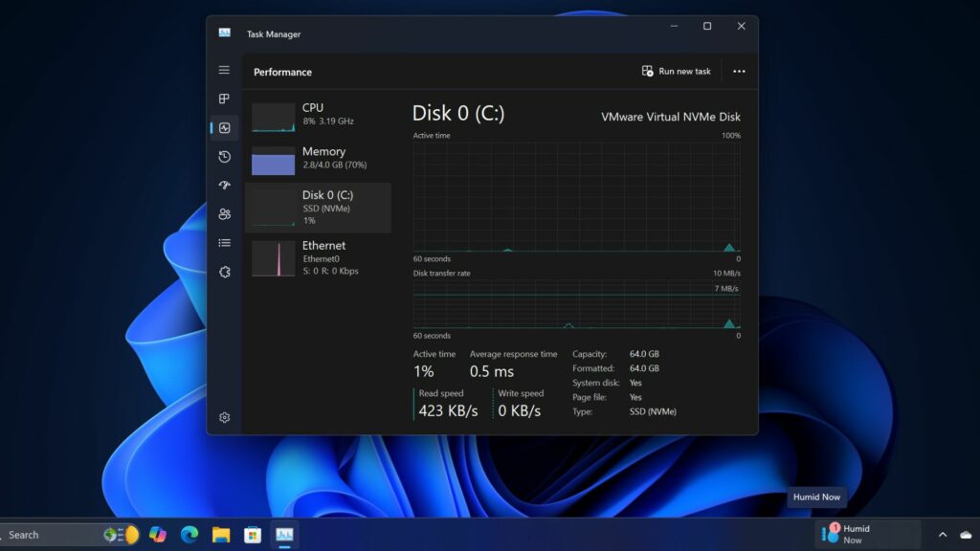The height and width of the screenshot is (551, 980).
Task: Open the More options ellipsis menu
Action: click(738, 71)
